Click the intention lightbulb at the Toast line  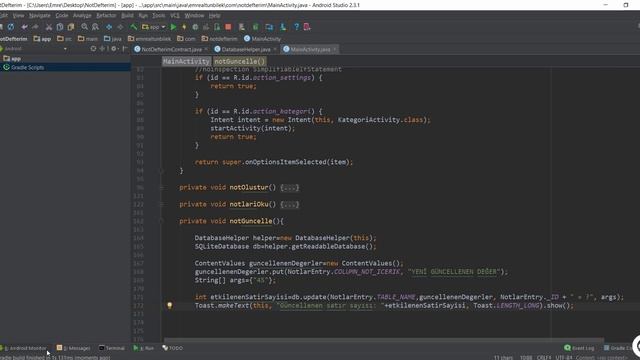coord(170,305)
